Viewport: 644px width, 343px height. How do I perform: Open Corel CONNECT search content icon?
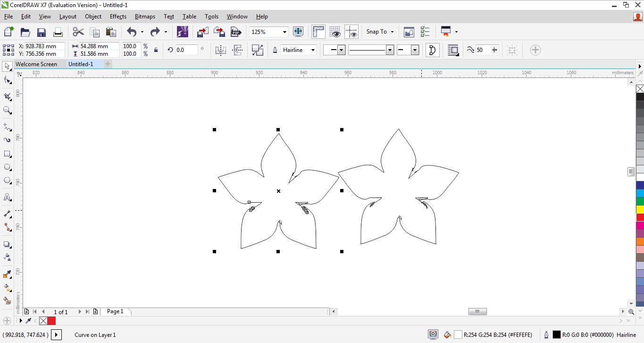click(182, 32)
